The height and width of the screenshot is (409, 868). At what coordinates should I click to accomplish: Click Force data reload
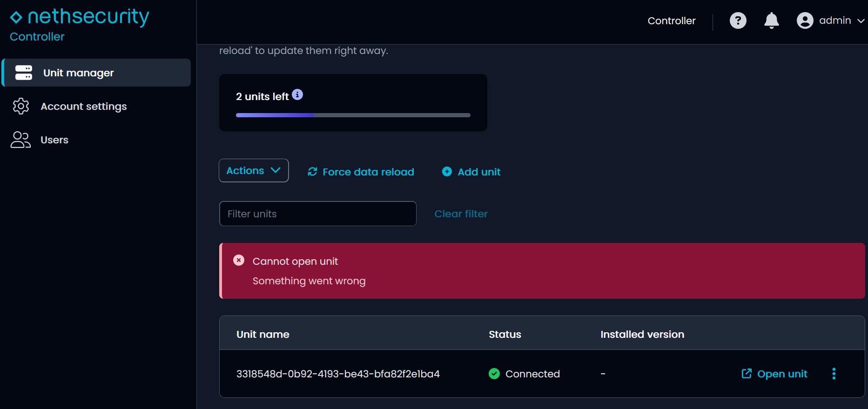tap(361, 172)
